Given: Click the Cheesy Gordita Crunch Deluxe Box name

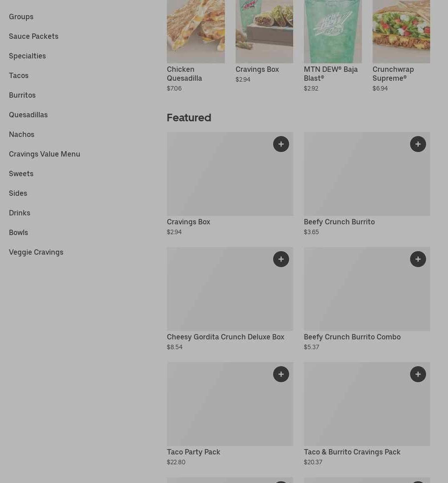Looking at the screenshot, I should 225,337.
